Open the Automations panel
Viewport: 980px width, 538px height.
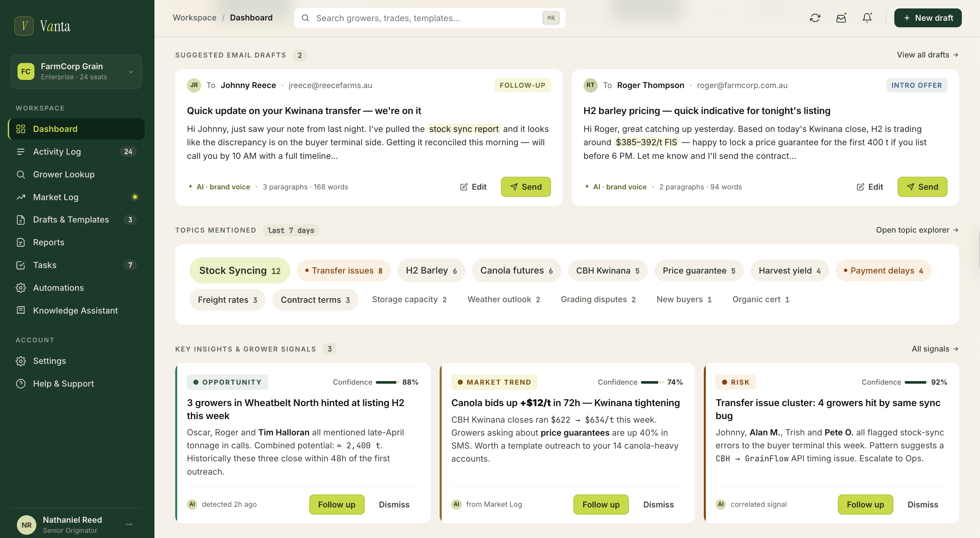(58, 288)
